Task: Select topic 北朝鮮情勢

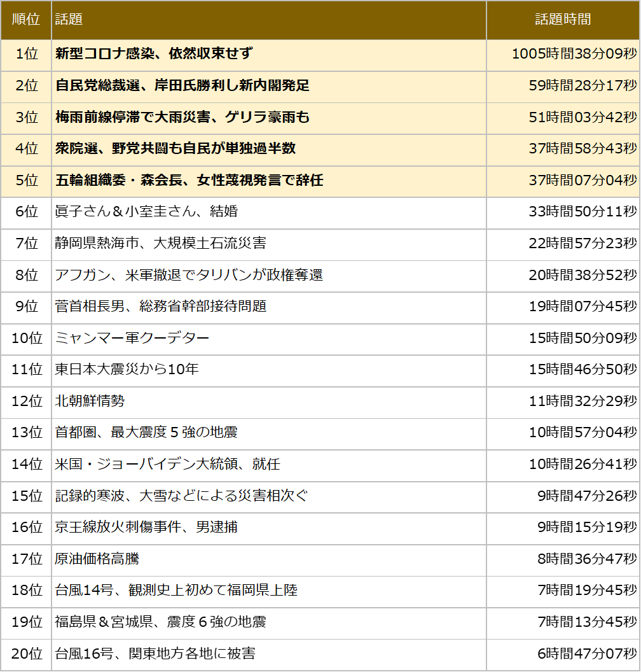Action: click(90, 401)
